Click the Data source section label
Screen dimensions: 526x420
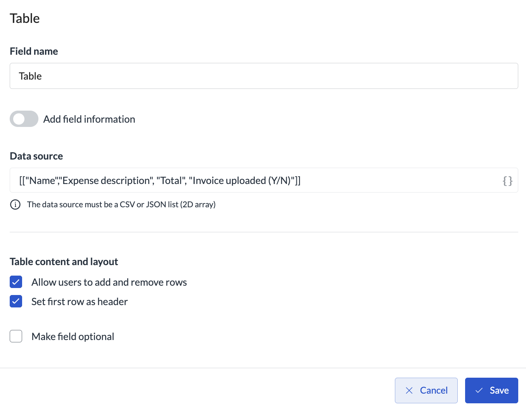[x=36, y=156]
